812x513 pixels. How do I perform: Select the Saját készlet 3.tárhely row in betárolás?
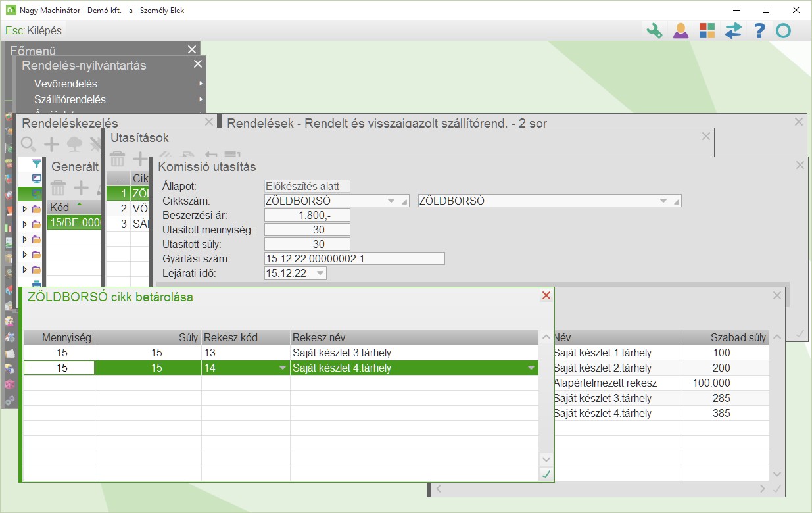pos(281,353)
